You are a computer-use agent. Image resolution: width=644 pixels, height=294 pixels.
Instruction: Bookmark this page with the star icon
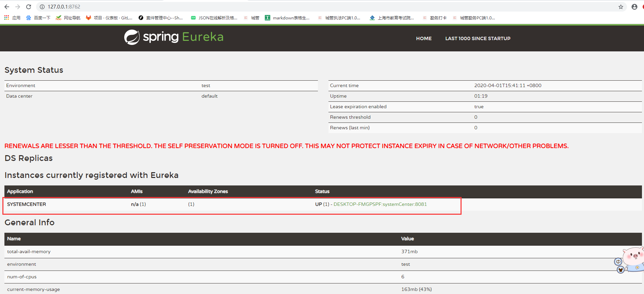click(x=621, y=7)
